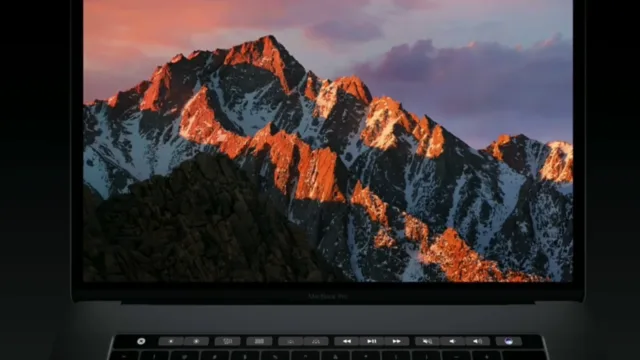Lower display brightness on the Touch Bar

[x=171, y=341]
